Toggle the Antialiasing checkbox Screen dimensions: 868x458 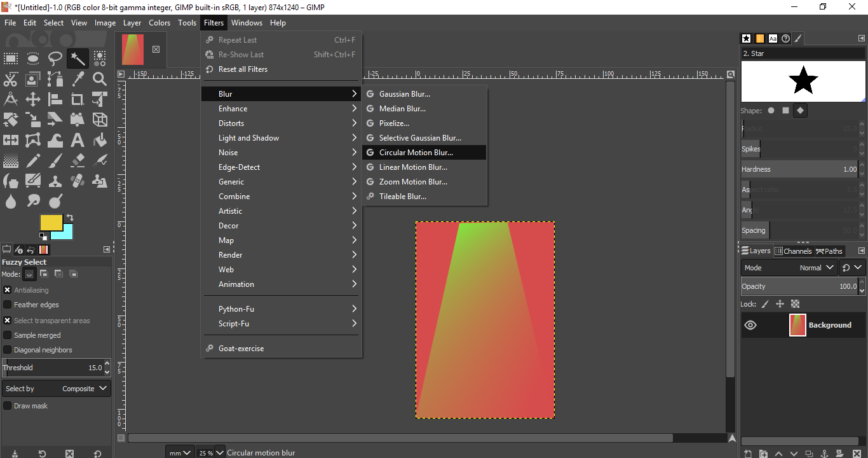8,290
